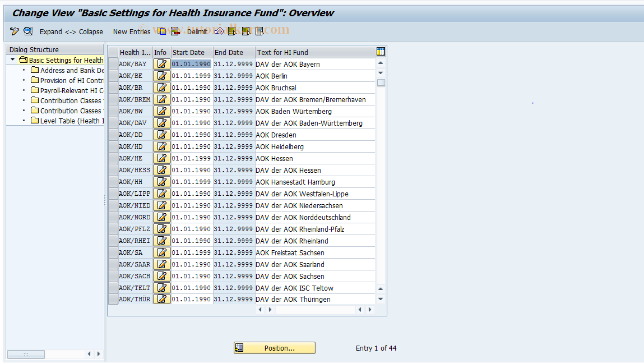Click Start Date column header

pyautogui.click(x=192, y=52)
